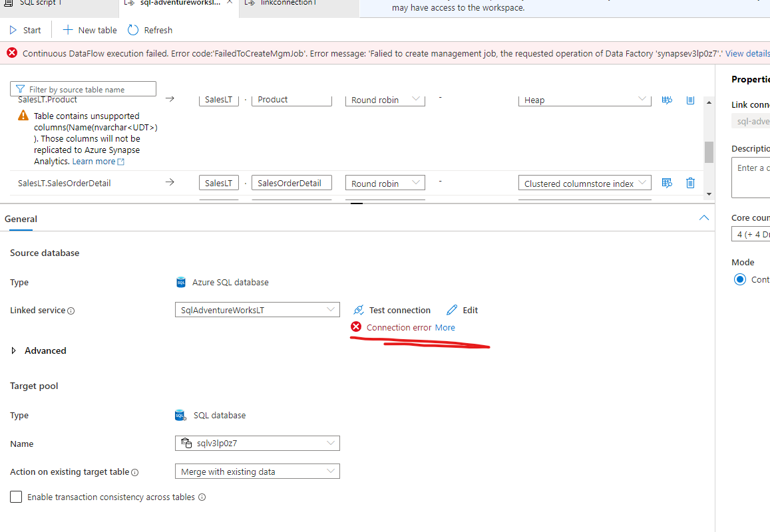Open Product row structure type Heap dropdown

[x=584, y=100]
